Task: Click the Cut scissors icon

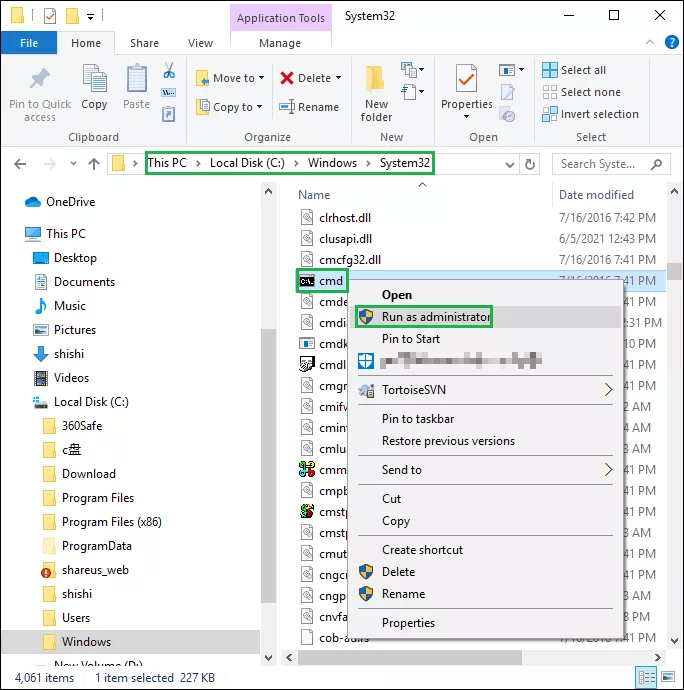Action: 169,70
